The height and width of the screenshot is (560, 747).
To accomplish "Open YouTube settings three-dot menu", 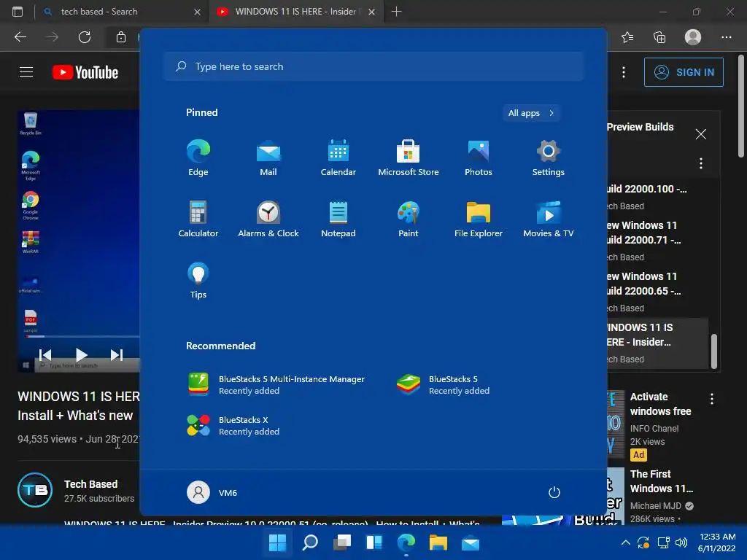I will [x=624, y=72].
